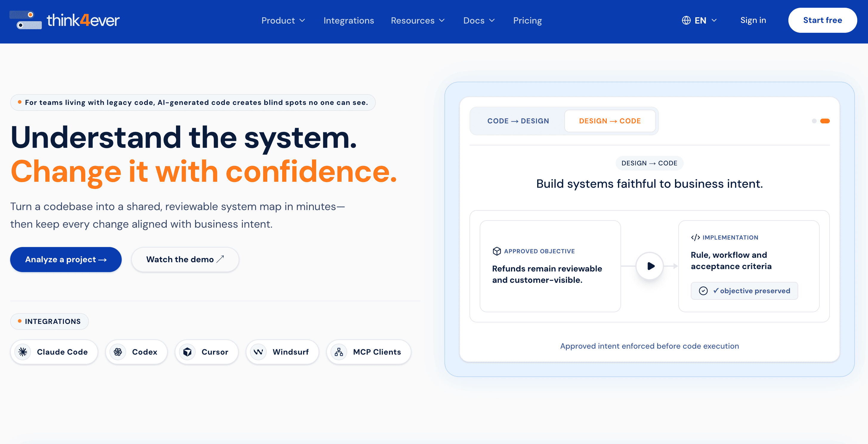Click the Implementation code brackets icon

click(x=695, y=237)
